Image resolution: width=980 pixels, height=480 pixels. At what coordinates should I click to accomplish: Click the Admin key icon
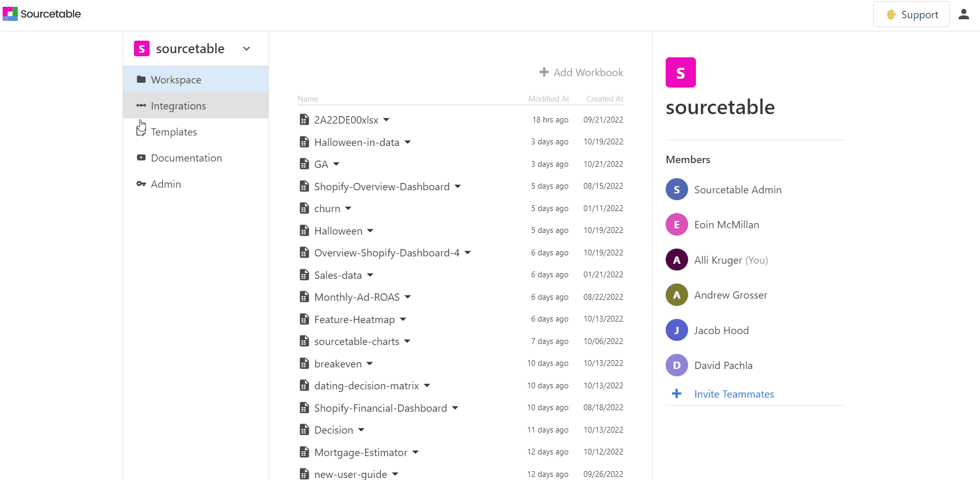141,183
